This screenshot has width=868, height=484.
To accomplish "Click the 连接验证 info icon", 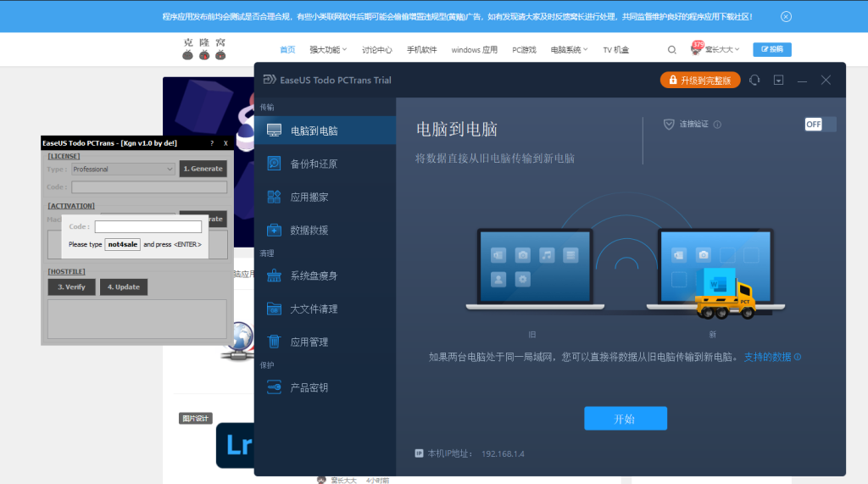I will pos(717,125).
